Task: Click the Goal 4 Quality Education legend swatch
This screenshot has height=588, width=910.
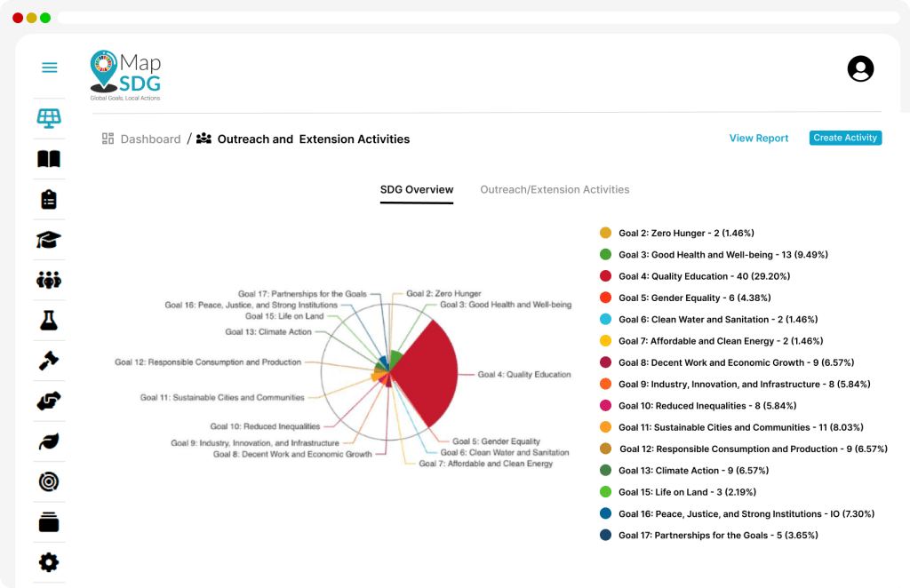Action: coord(606,276)
